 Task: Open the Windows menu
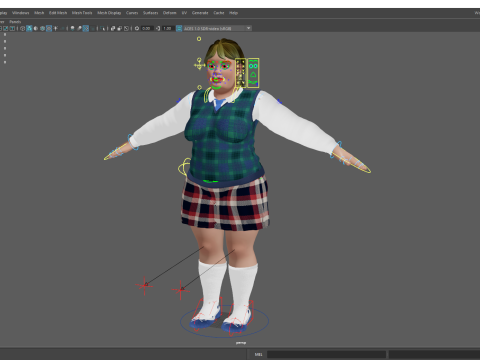coord(20,13)
